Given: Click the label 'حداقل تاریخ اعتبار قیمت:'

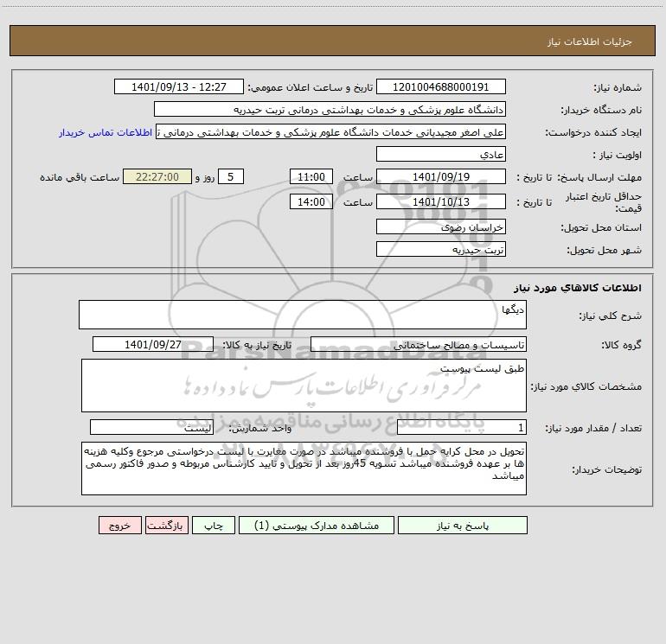Looking at the screenshot, I should click(x=604, y=202).
